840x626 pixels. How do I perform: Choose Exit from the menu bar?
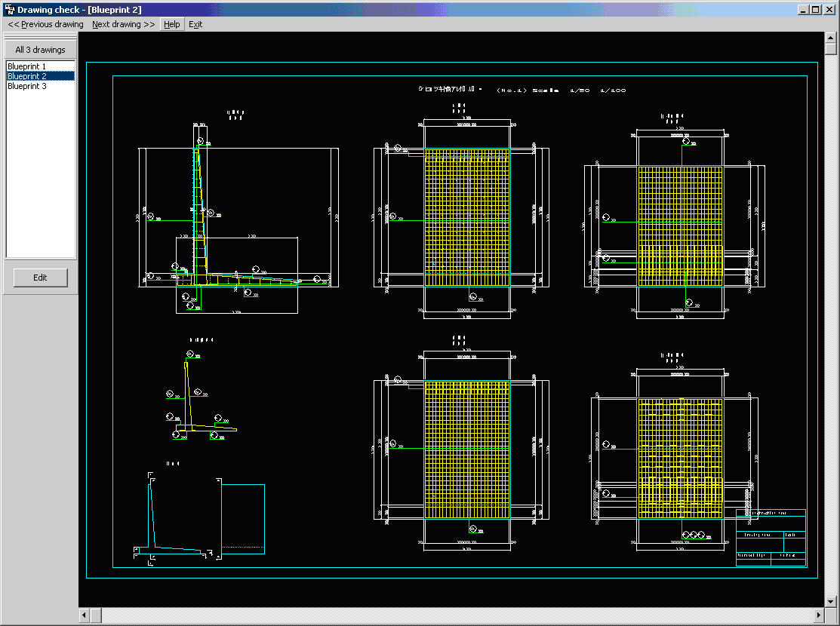click(195, 24)
